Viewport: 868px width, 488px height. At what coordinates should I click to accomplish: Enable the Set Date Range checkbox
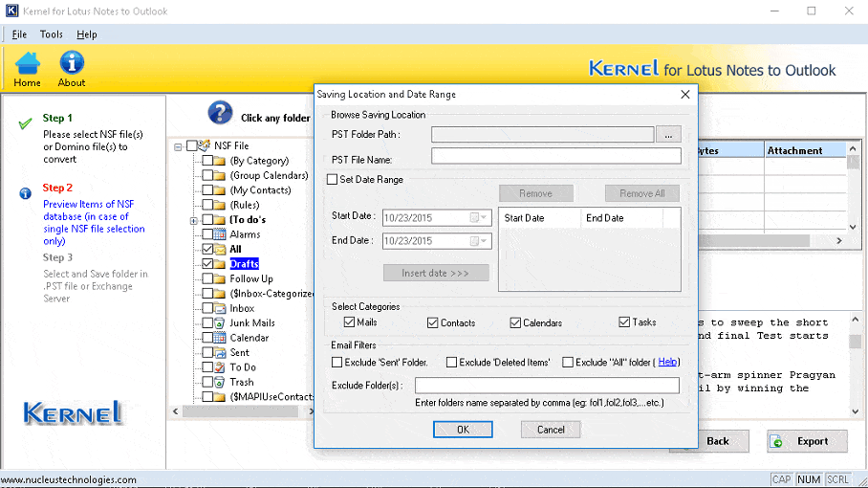333,179
